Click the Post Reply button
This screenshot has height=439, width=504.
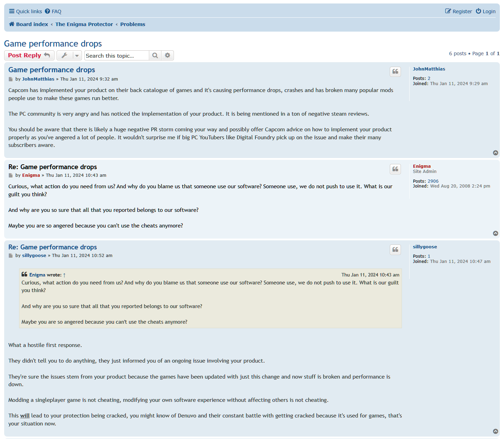click(29, 55)
